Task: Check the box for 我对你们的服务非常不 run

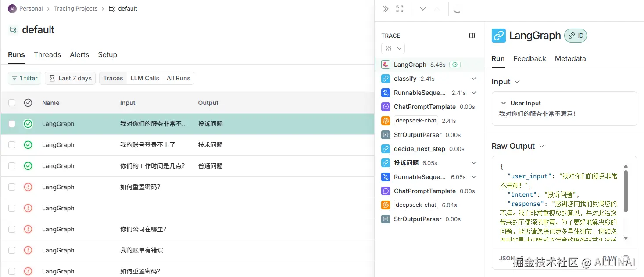Action: tap(12, 124)
